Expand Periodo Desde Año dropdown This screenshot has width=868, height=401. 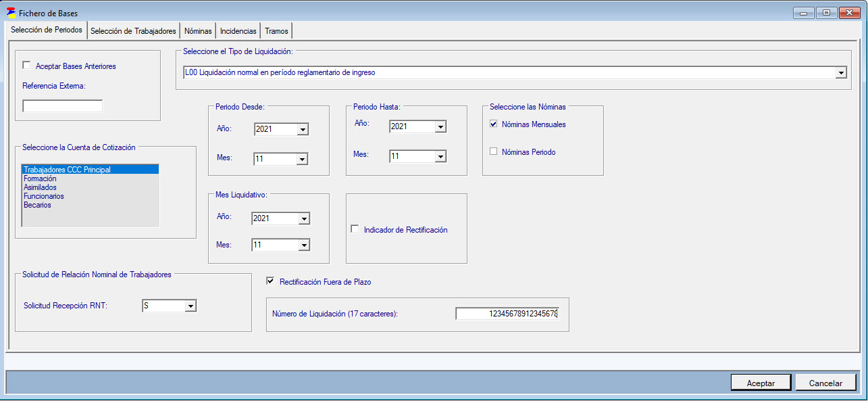[303, 129]
